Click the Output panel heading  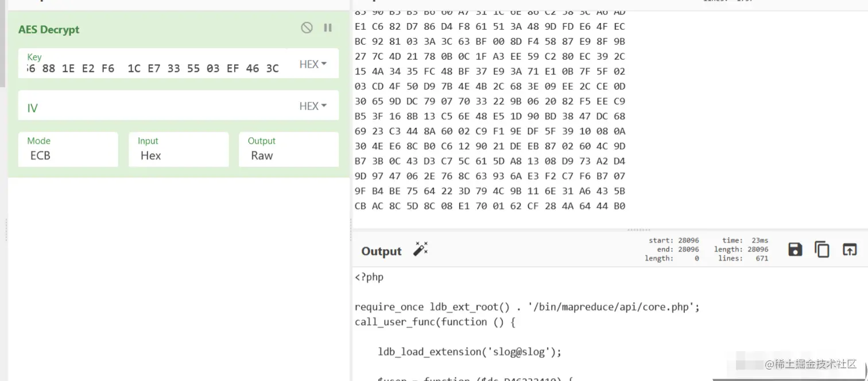381,251
